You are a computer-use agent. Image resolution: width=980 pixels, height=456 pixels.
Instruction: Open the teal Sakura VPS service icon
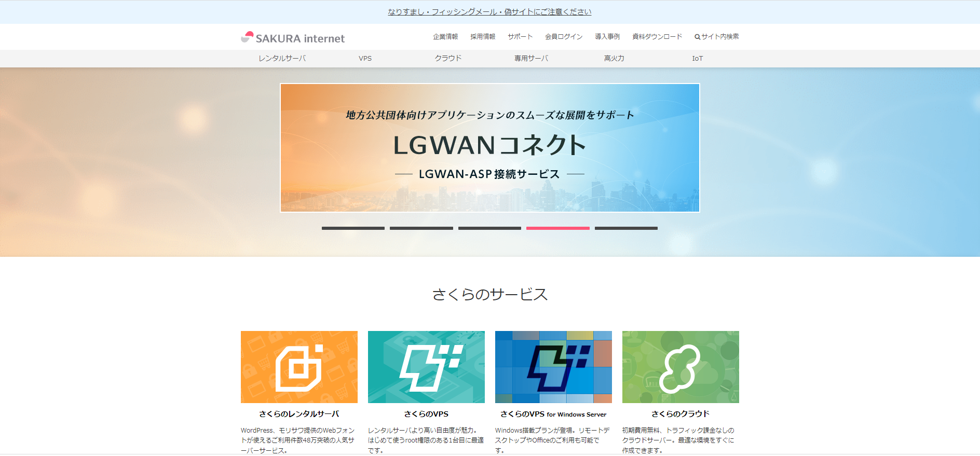(426, 367)
